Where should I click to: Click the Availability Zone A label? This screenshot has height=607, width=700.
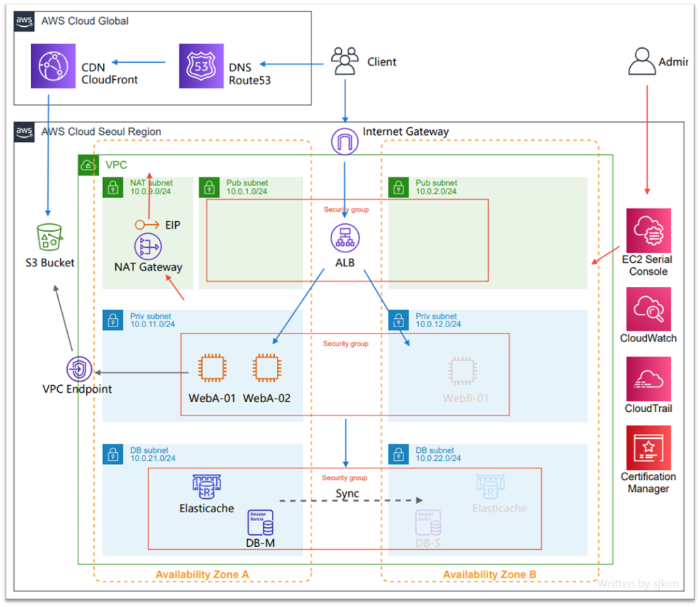tap(201, 574)
